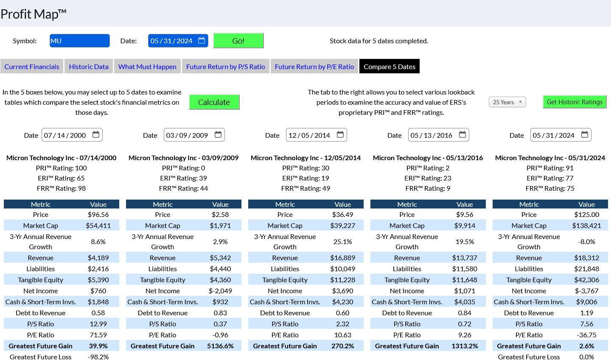Click the Calculate button
The height and width of the screenshot is (364, 611).
pyautogui.click(x=214, y=102)
